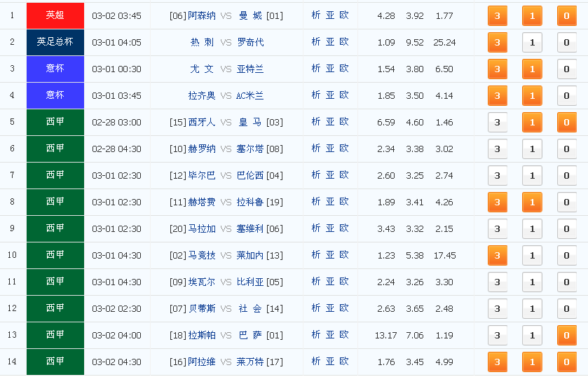The width and height of the screenshot is (588, 377).
Task: Enable the "3" pick for 赫罗纳 vs 塞尔塔
Action: coord(497,149)
